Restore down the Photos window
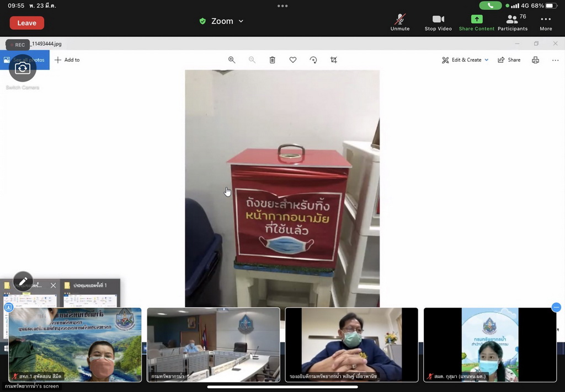Viewport: 565px width, 392px height. point(536,44)
